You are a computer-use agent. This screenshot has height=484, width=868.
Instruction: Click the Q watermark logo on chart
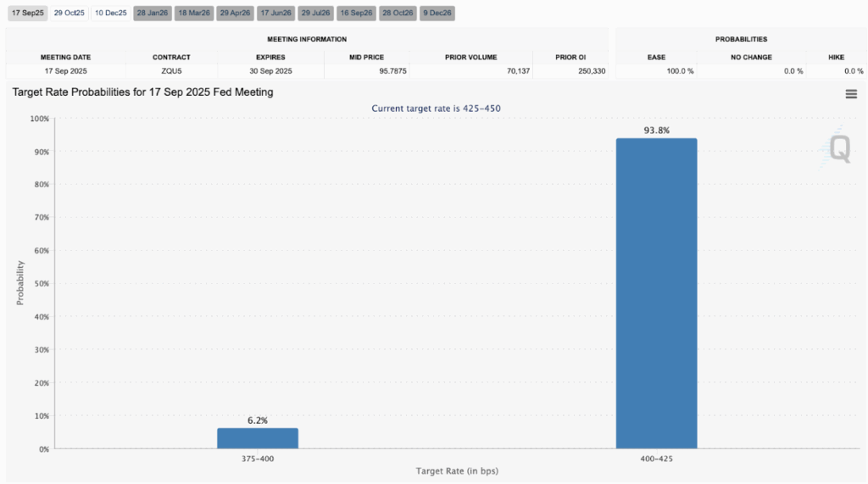coord(839,149)
